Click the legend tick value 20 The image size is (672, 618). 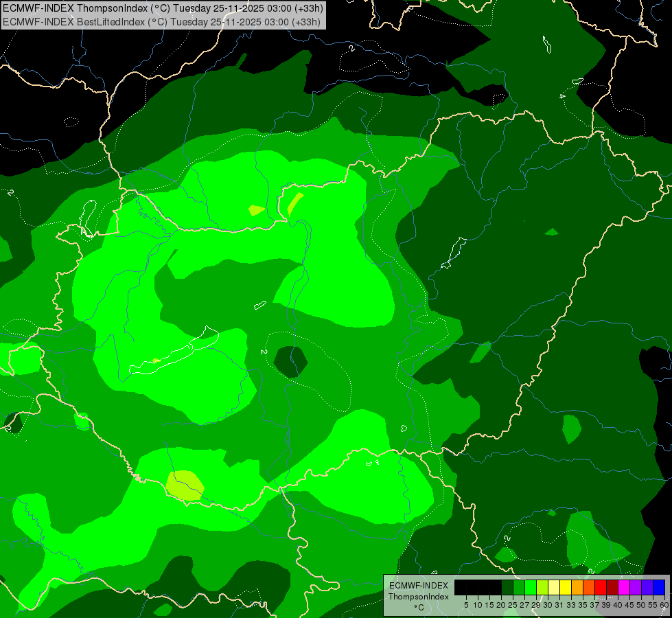[502, 605]
